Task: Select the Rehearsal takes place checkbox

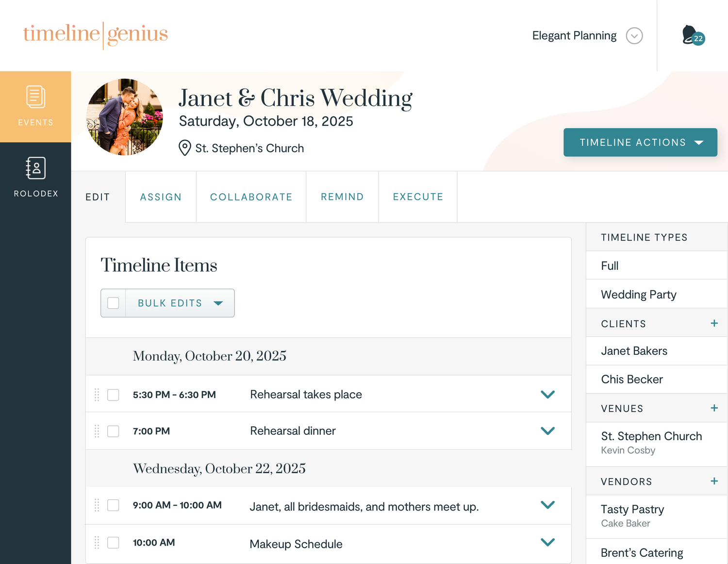Action: pos(113,395)
